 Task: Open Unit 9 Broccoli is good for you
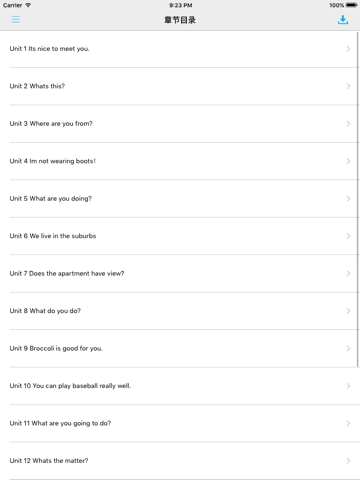coord(180,348)
